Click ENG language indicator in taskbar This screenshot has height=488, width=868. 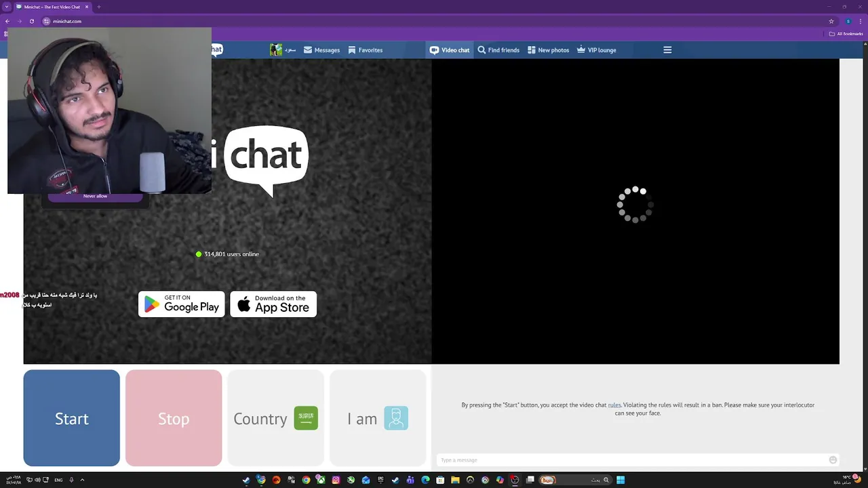(x=58, y=480)
